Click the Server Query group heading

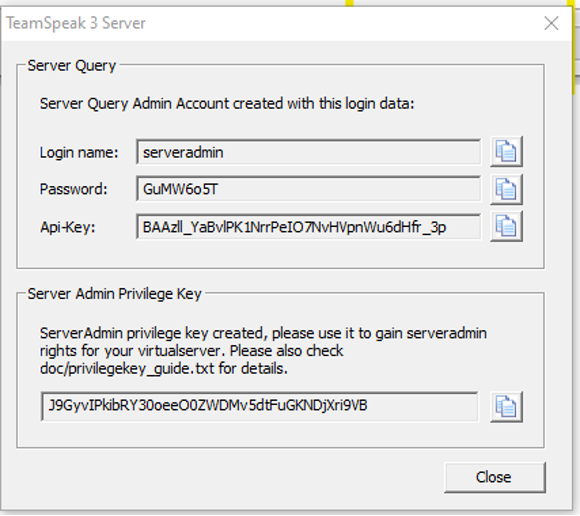click(x=72, y=65)
